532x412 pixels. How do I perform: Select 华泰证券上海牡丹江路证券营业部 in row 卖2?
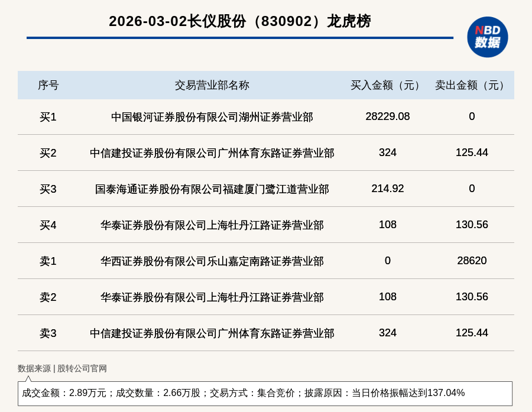pyautogui.click(x=213, y=297)
